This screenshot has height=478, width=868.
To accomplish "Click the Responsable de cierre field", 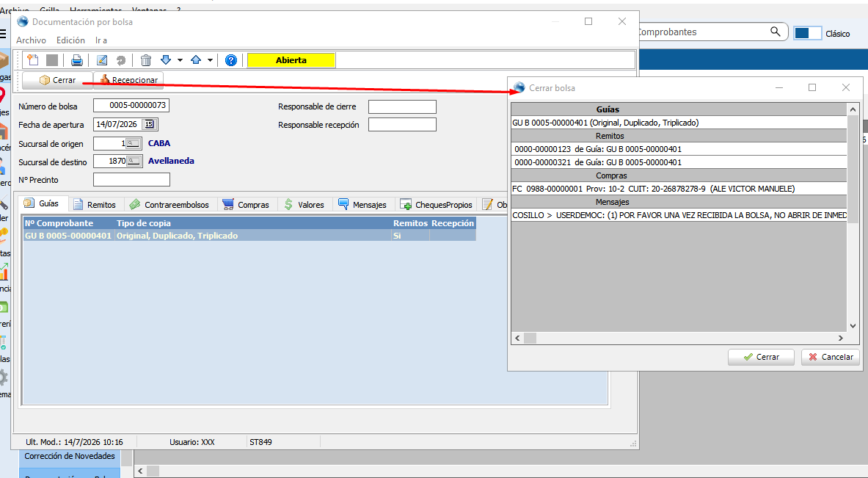I will (402, 107).
